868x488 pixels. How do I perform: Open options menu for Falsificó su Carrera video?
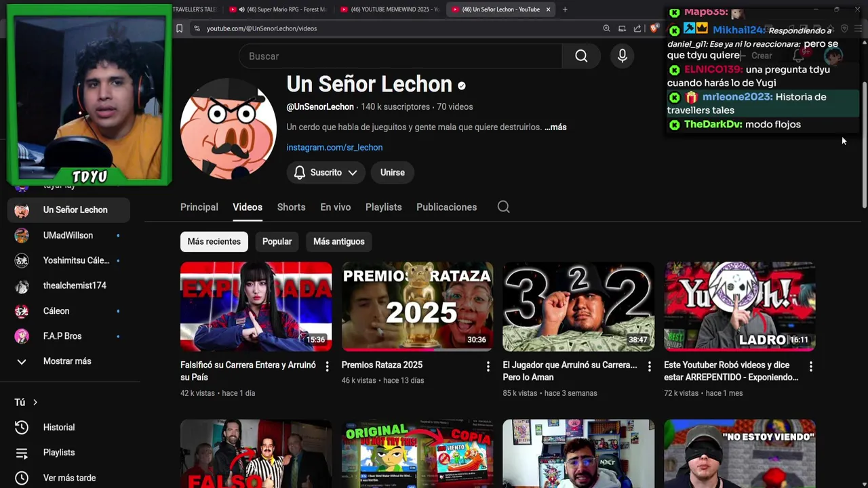(x=327, y=367)
